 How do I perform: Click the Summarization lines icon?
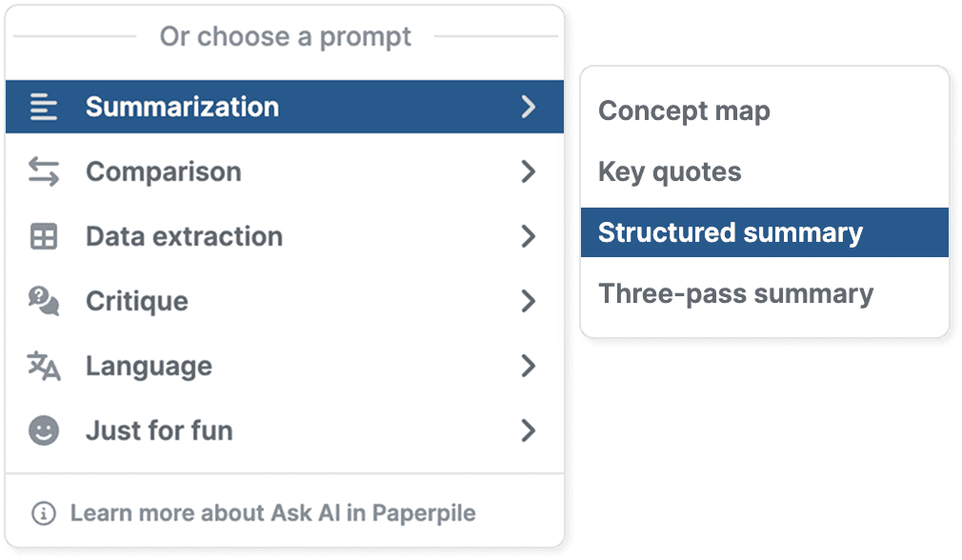pyautogui.click(x=44, y=107)
